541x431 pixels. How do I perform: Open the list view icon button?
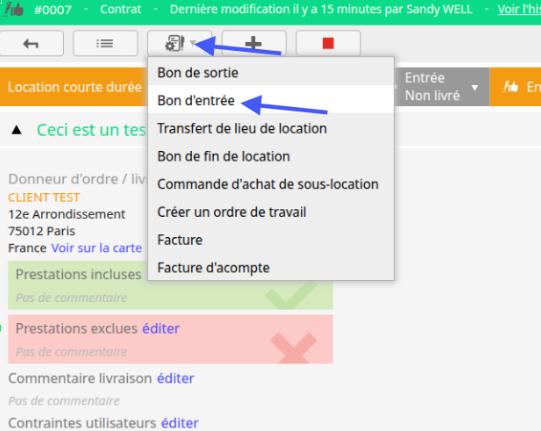tap(105, 43)
